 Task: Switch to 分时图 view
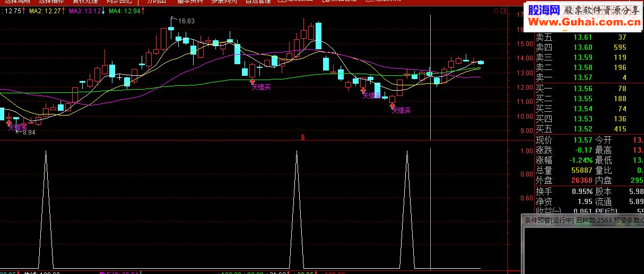[x=156, y=2]
